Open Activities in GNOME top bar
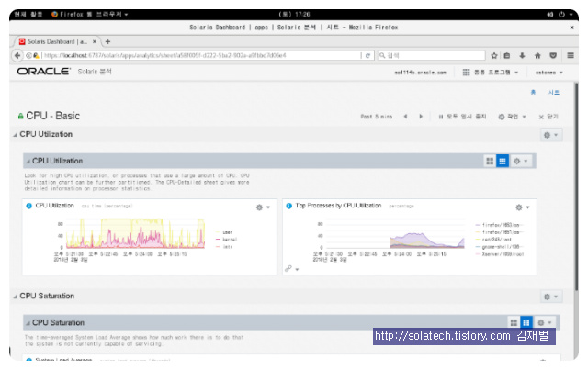This screenshot has width=588, height=370. 28,15
